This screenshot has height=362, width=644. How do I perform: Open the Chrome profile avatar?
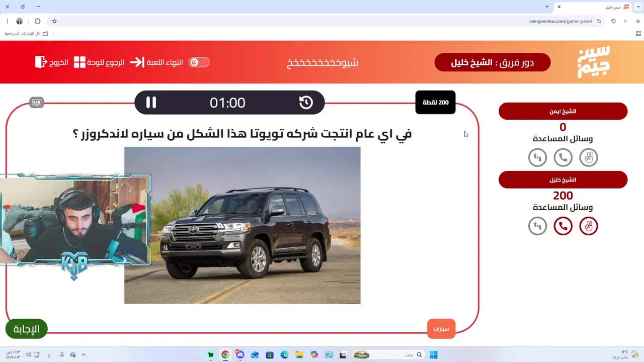coord(20,21)
